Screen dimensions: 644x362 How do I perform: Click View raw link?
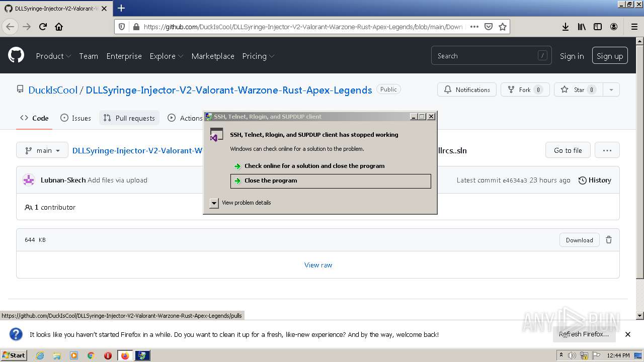pyautogui.click(x=318, y=265)
